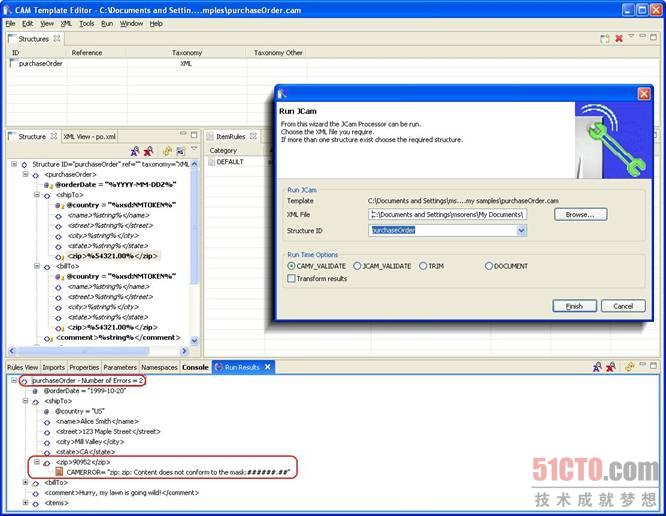Switch to the Console tab
Screen dimensions: 666x516
195,367
